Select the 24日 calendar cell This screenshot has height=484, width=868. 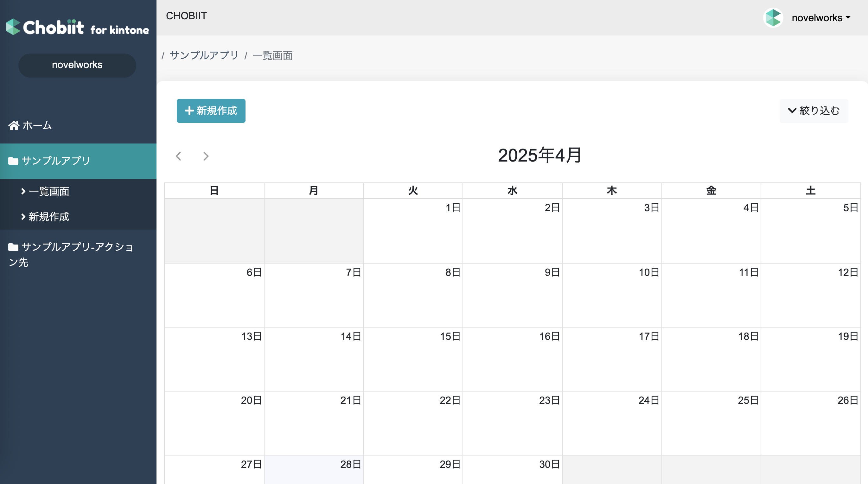(x=612, y=423)
